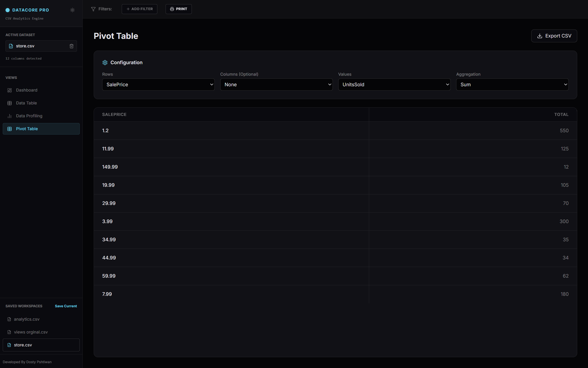
Task: Click the total value 62
Action: click(x=566, y=276)
